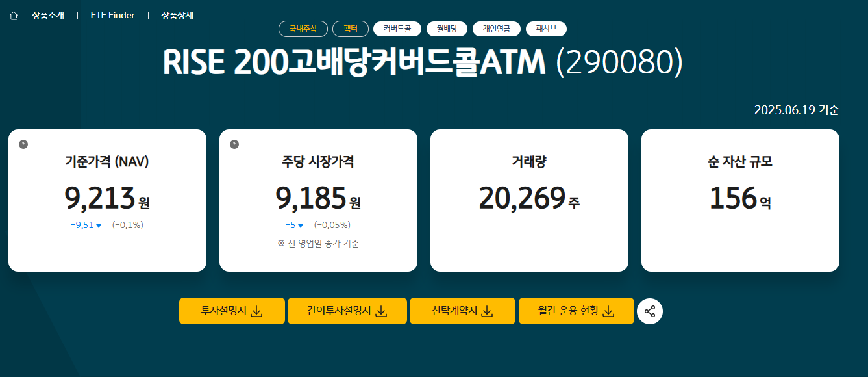
Task: Click the (-0.05%) market price change
Action: point(332,226)
